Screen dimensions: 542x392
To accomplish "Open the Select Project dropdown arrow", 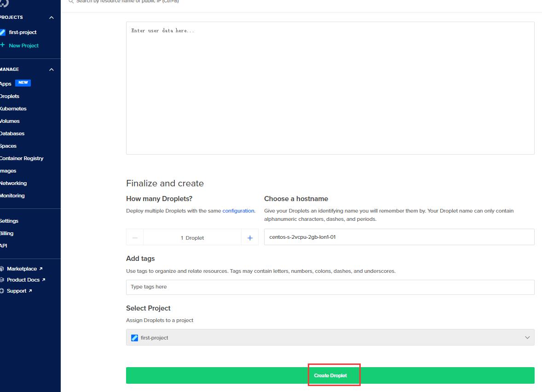I will coord(527,337).
